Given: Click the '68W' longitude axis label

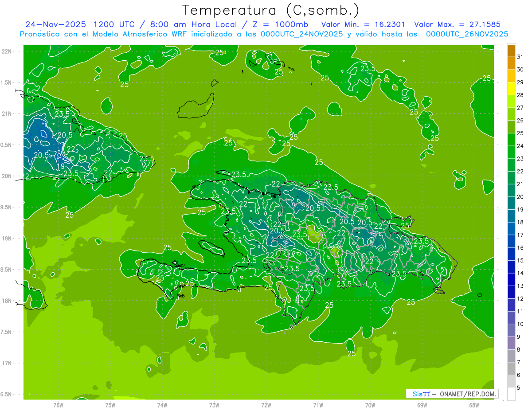Looking at the screenshot, I should pyautogui.click(x=474, y=405).
